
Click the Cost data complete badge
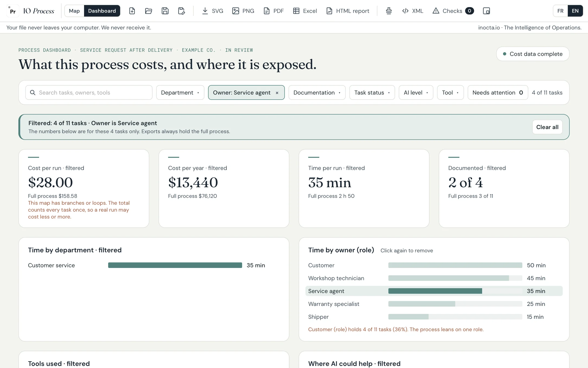[x=533, y=54]
